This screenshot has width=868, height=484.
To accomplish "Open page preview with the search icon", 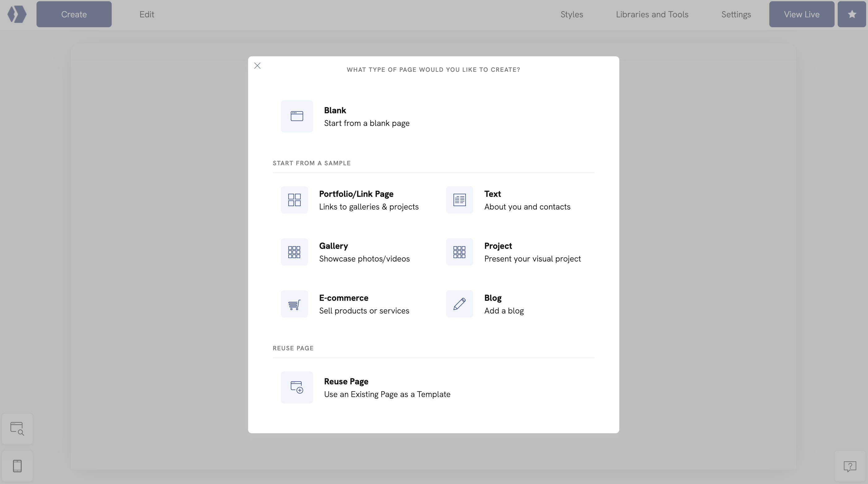I will [17, 428].
